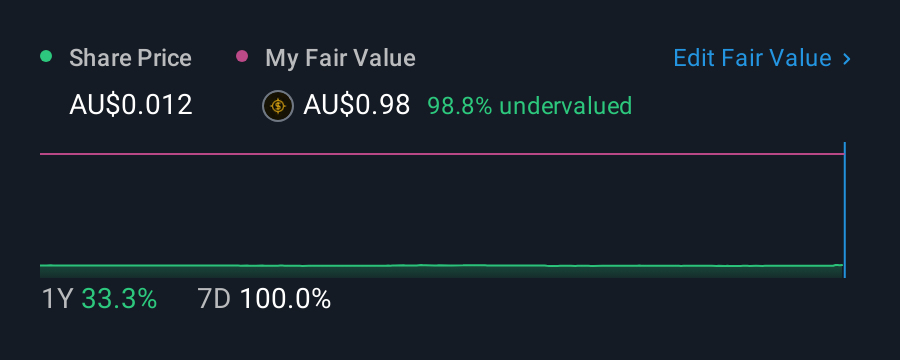This screenshot has height=360, width=900.
Task: Select the My Fair Value legend label
Action: [340, 58]
